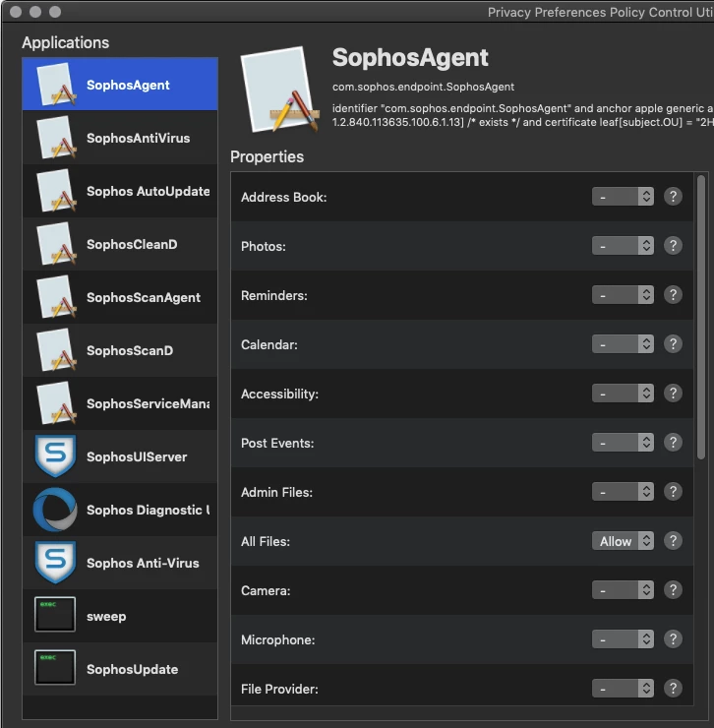This screenshot has width=714, height=728.
Task: Click the SophosScanD app icon
Action: pos(57,350)
